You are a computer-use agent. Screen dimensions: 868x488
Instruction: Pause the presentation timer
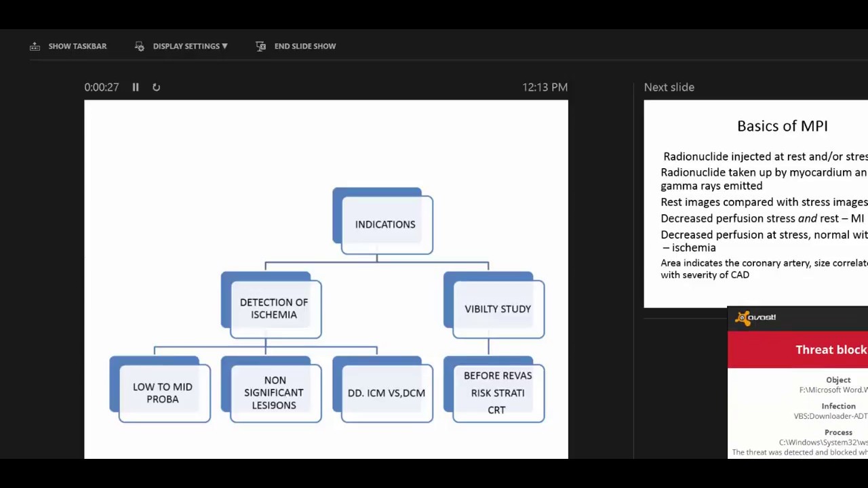pyautogui.click(x=136, y=87)
